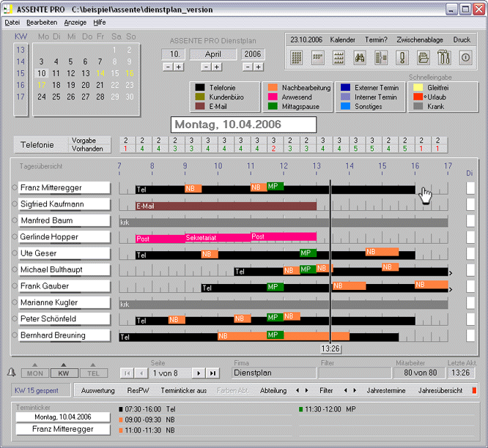Decrease month with minus under April
Image resolution: width=488 pixels, height=448 pixels.
click(206, 67)
